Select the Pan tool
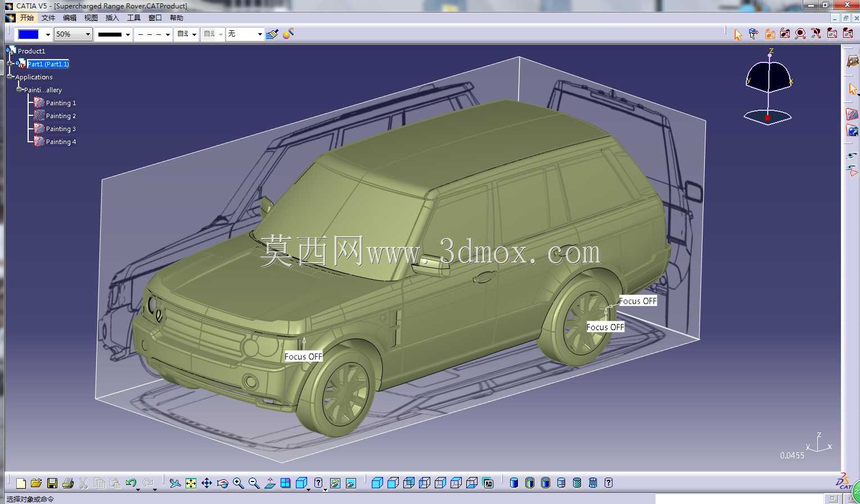The width and height of the screenshot is (860, 504). point(207,483)
